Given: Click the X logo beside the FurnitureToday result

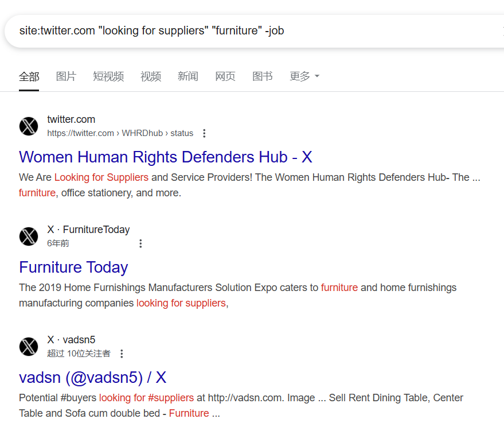Looking at the screenshot, I should coord(29,236).
